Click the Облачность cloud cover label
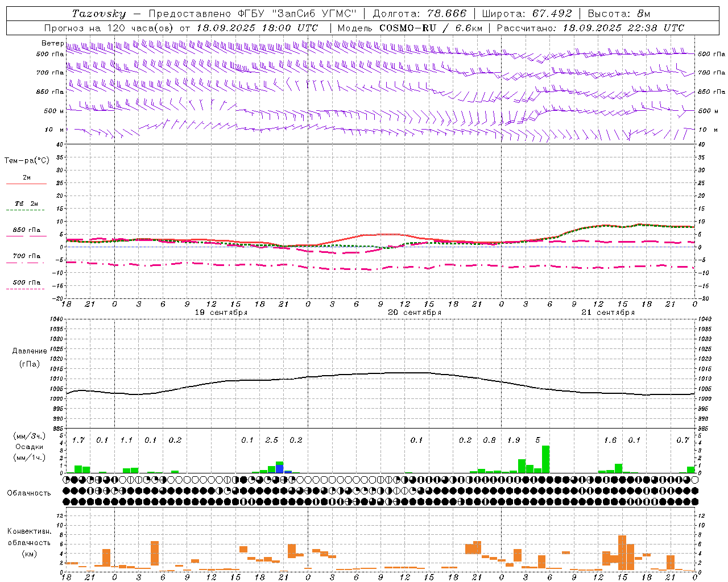728x582 pixels. coord(28,493)
